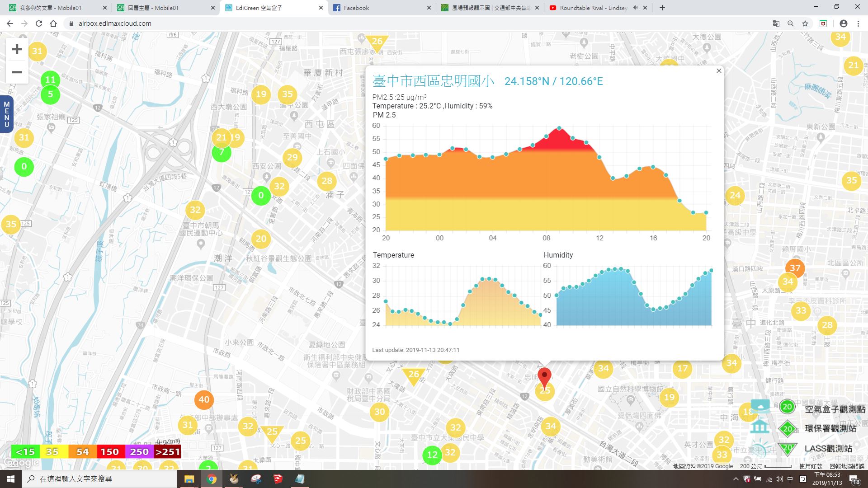Screen dimensions: 868x488
Task: Mute audio on the YouTube tab
Action: (x=635, y=8)
